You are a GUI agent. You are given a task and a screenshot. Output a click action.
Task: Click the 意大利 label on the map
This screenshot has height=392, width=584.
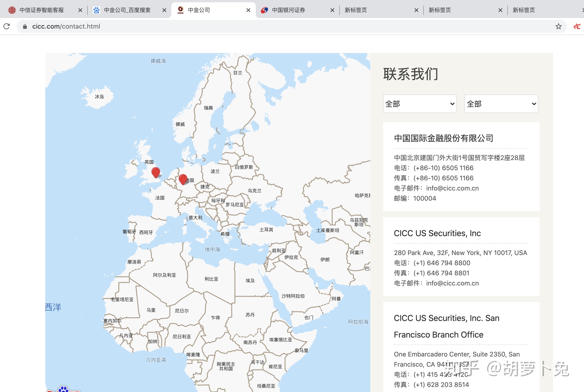point(196,217)
